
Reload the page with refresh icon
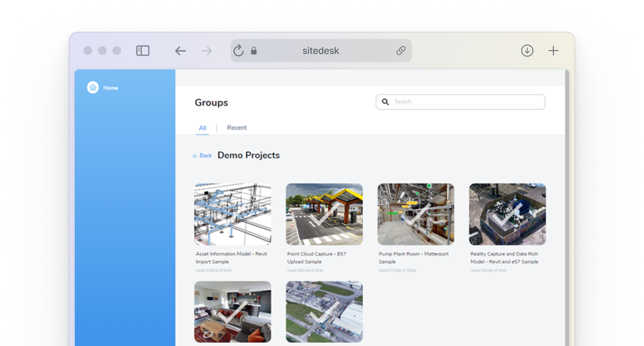pos(238,51)
